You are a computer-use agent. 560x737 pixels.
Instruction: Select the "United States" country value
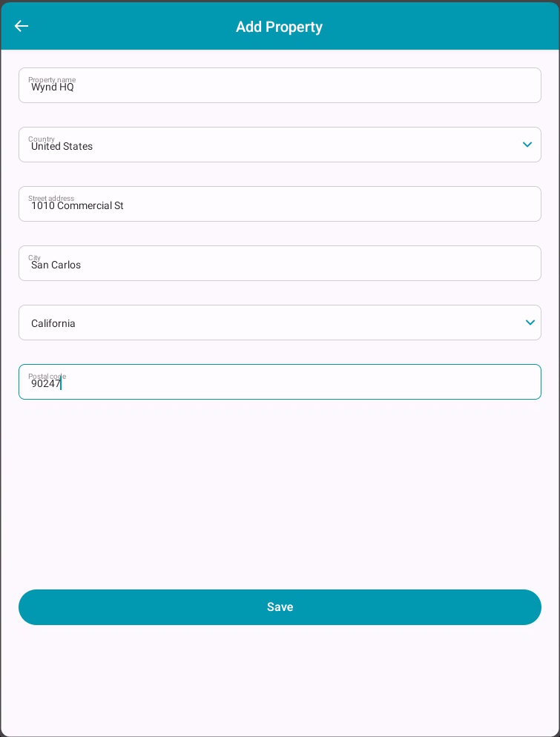62,147
